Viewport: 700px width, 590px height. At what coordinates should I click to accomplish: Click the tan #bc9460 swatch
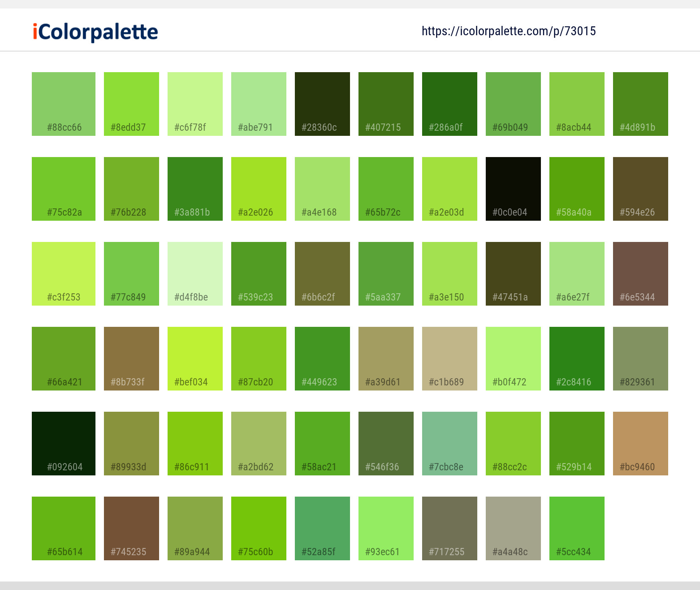[641, 444]
